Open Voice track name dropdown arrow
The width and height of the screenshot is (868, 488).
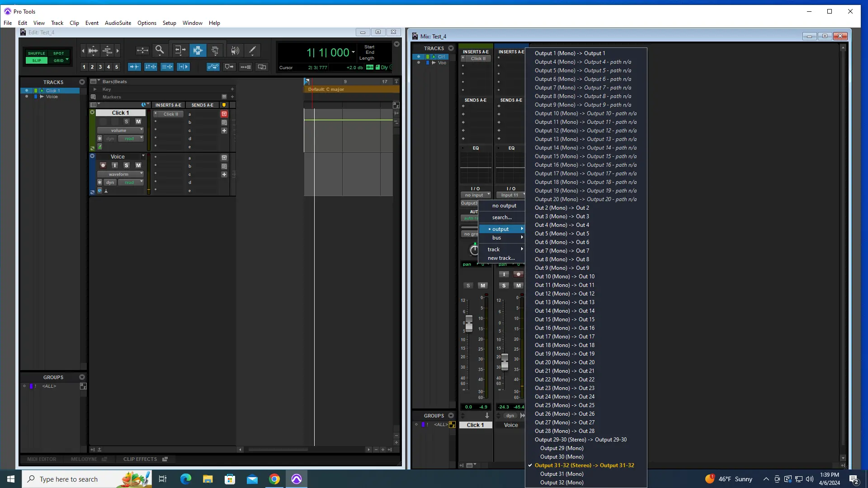click(143, 156)
